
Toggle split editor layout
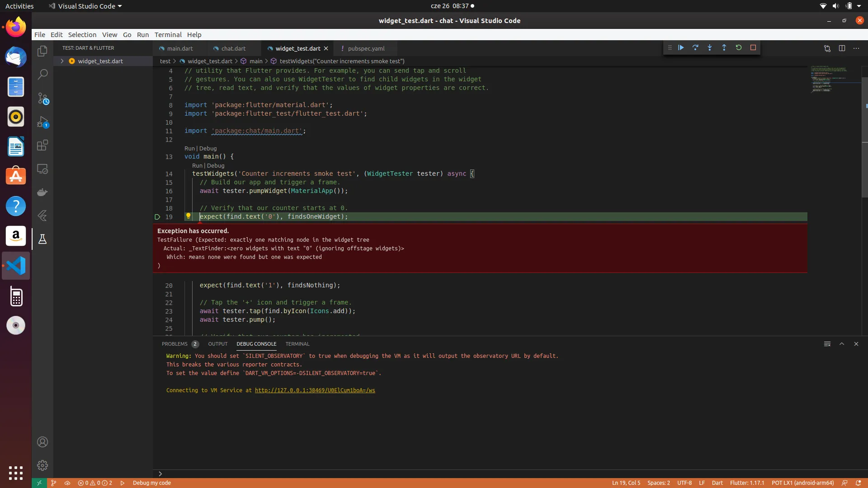(x=842, y=48)
